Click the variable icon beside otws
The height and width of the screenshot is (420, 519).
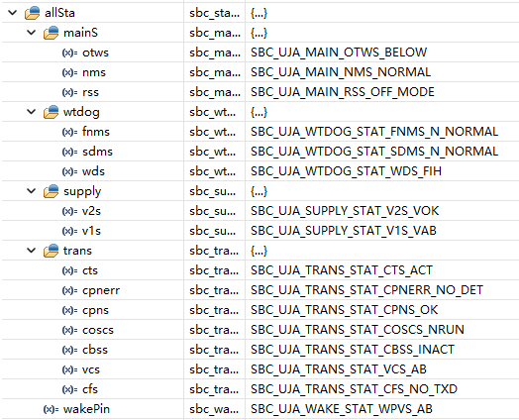click(x=69, y=52)
